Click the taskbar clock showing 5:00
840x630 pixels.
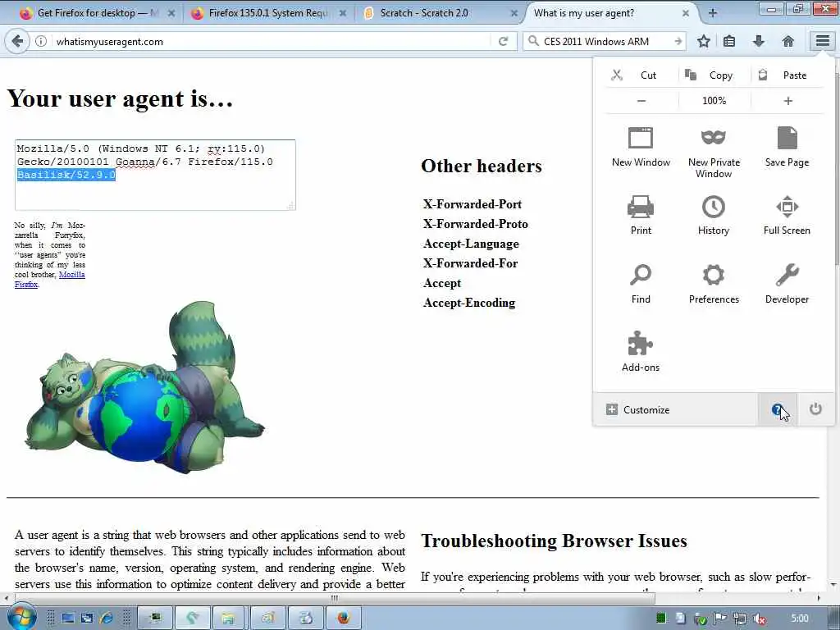point(799,619)
